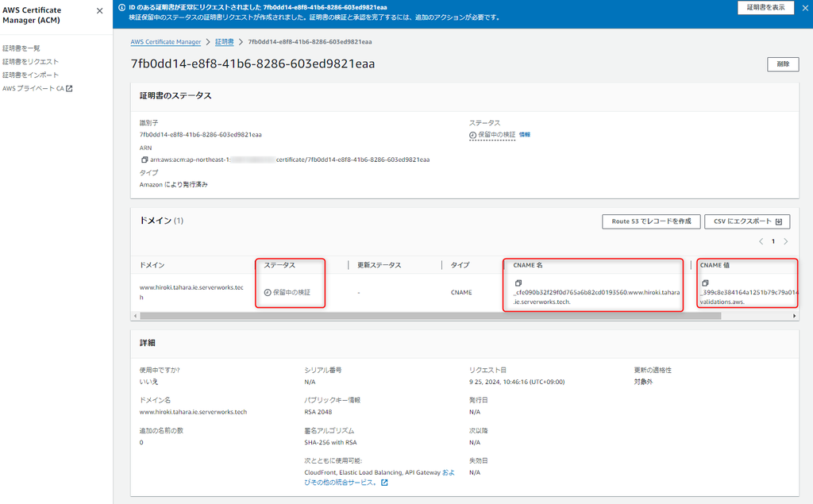
Task: Click the CNAME 名 column header
Action: coord(528,265)
